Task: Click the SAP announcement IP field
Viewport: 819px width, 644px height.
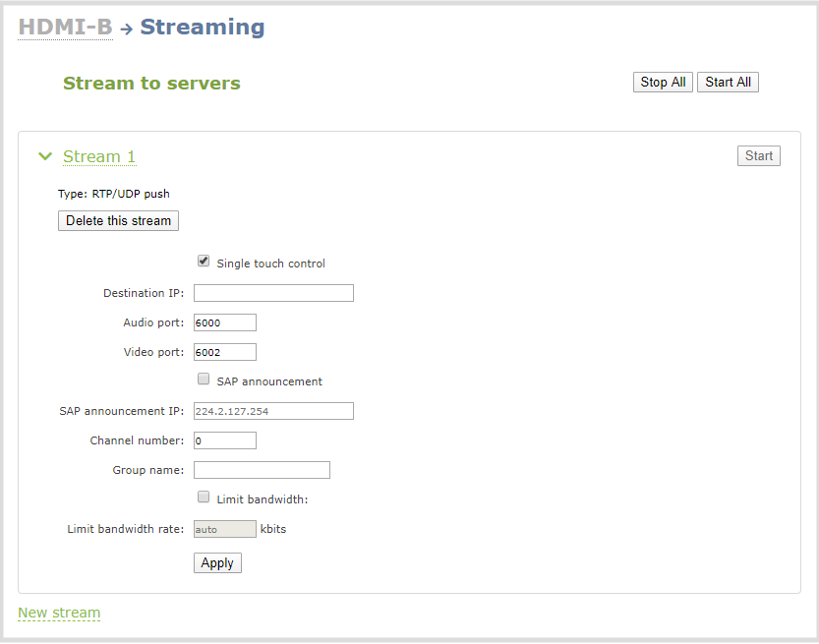Action: click(273, 411)
